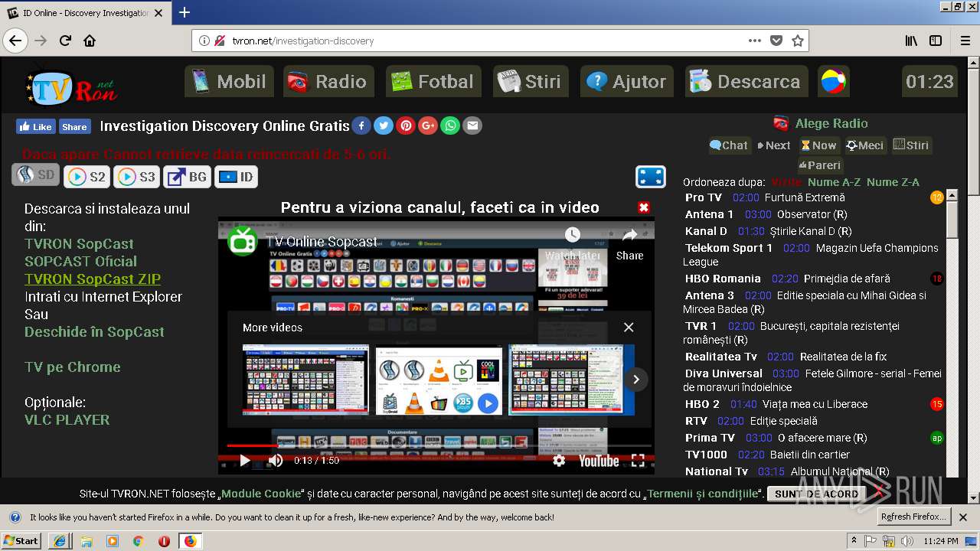Open Alege Radio selector
The width and height of the screenshot is (980, 551).
[x=821, y=123]
